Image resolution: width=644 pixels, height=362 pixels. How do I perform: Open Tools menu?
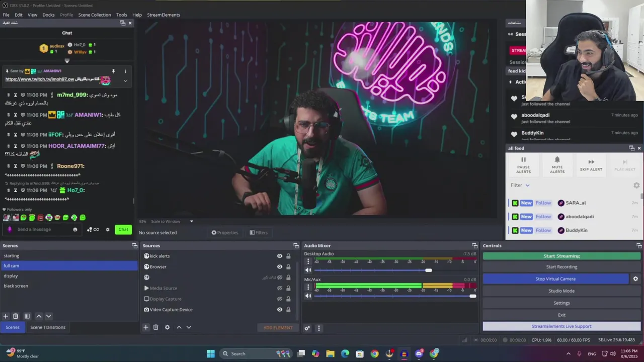[x=122, y=15]
